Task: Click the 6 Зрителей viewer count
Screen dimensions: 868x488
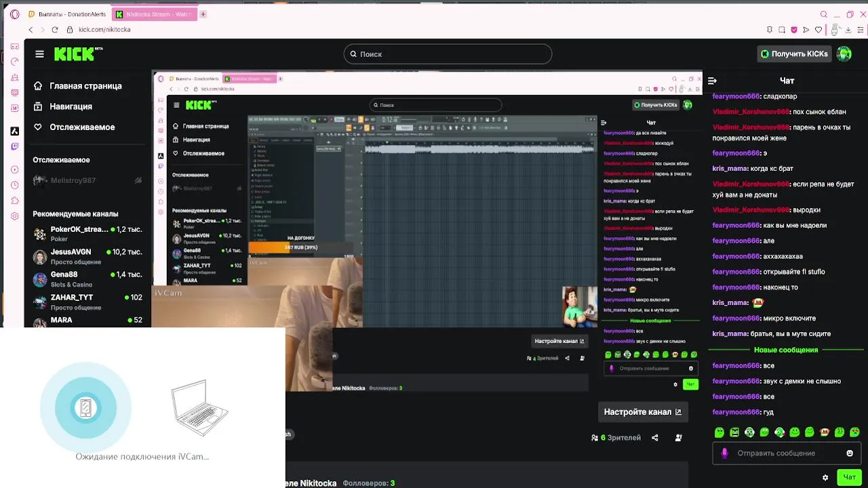Action: pyautogui.click(x=616, y=438)
